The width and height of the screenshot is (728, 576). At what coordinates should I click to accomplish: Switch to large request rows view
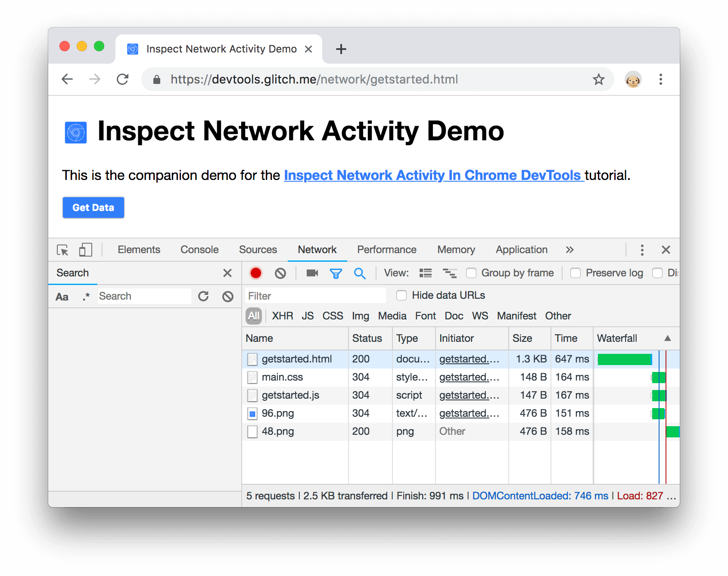[426, 273]
